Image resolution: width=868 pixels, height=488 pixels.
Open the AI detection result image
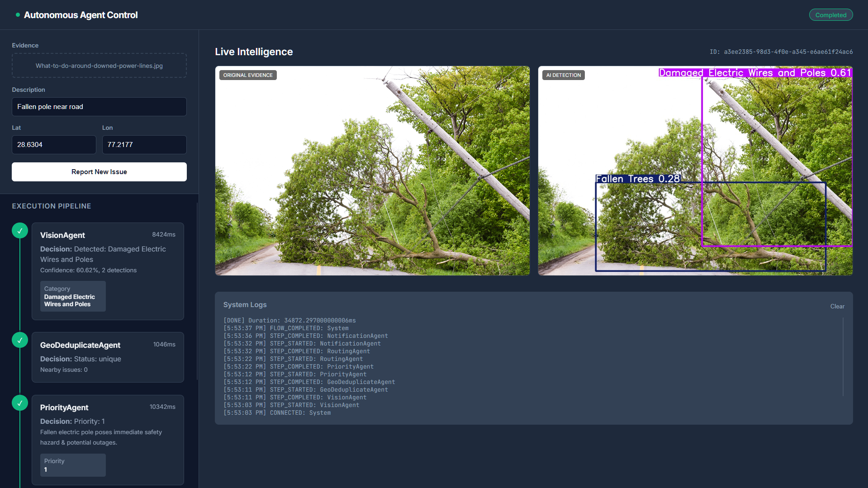(x=695, y=171)
